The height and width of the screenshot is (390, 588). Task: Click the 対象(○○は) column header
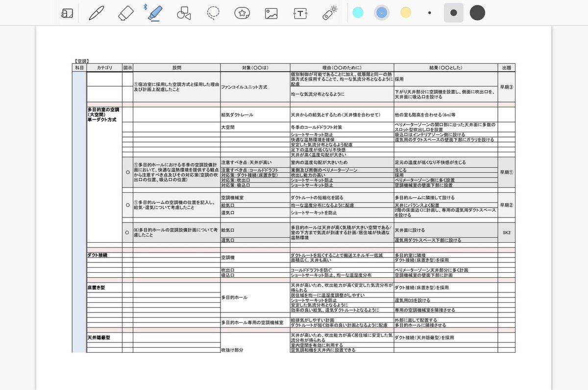[x=255, y=68]
